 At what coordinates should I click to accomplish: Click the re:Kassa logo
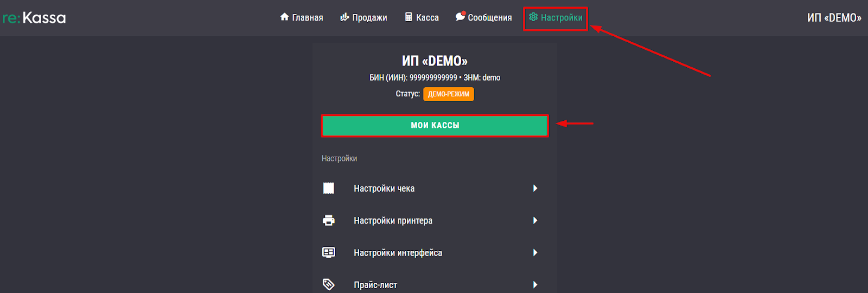pyautogui.click(x=34, y=18)
